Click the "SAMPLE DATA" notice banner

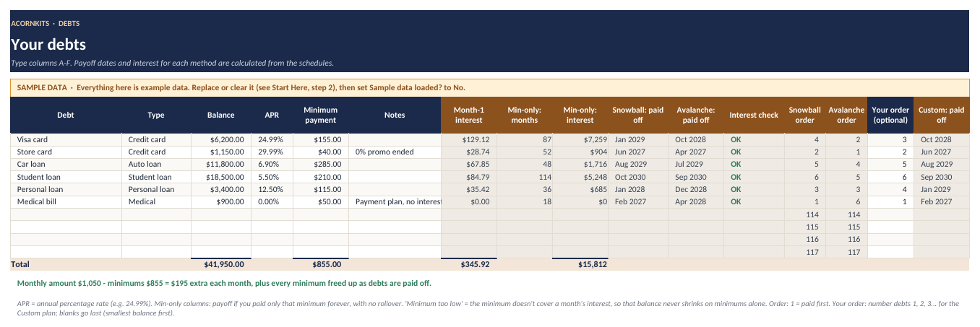point(490,88)
